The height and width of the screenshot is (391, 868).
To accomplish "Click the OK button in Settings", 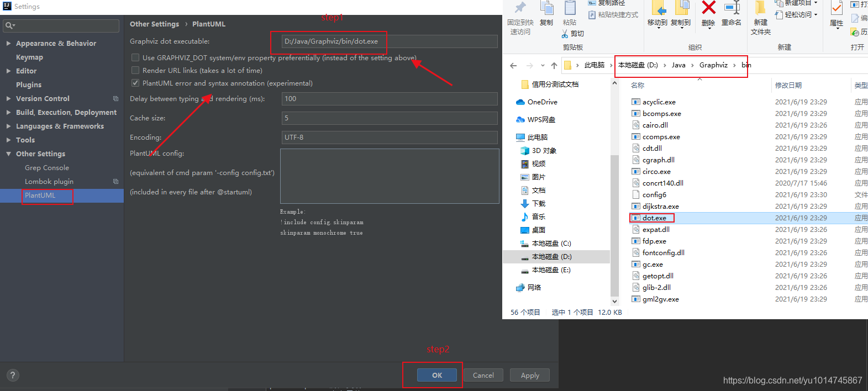I will pos(437,375).
